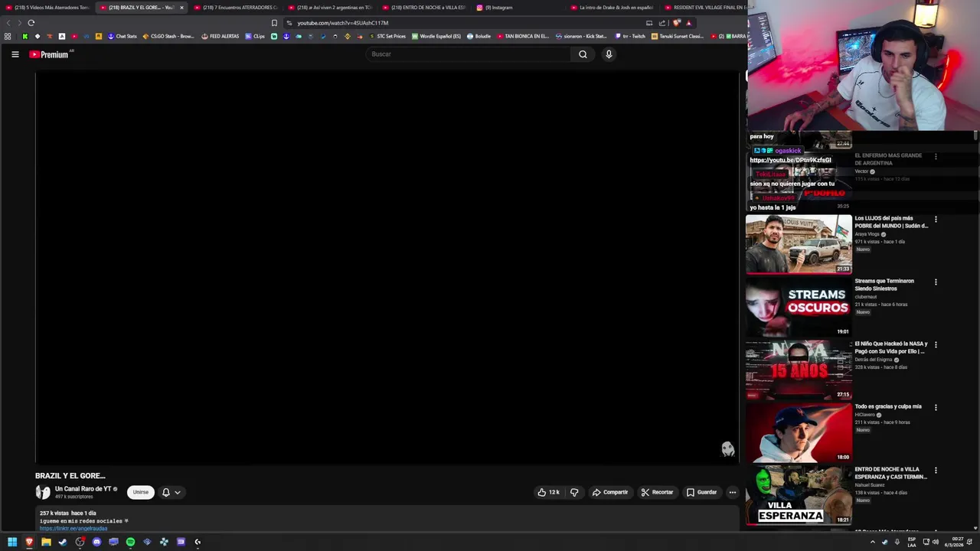This screenshot has width=980, height=551.
Task: Switch to the Instagram tab
Action: (x=519, y=8)
